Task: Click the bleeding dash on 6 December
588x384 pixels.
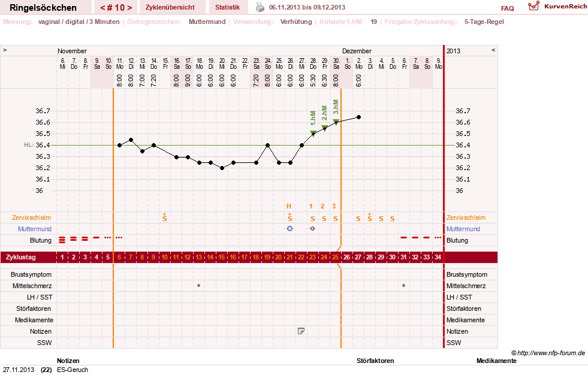Action: 403,237
